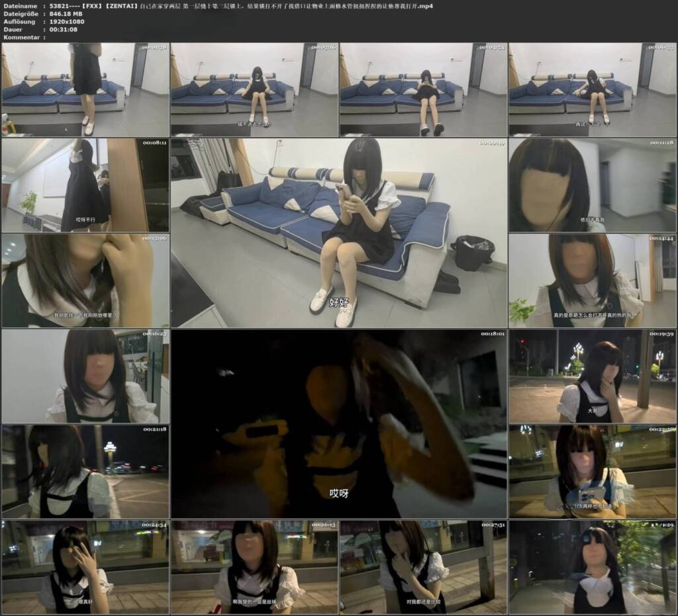Open the thumbnail stamped 00:14:44
678x616 pixels.
[593, 281]
